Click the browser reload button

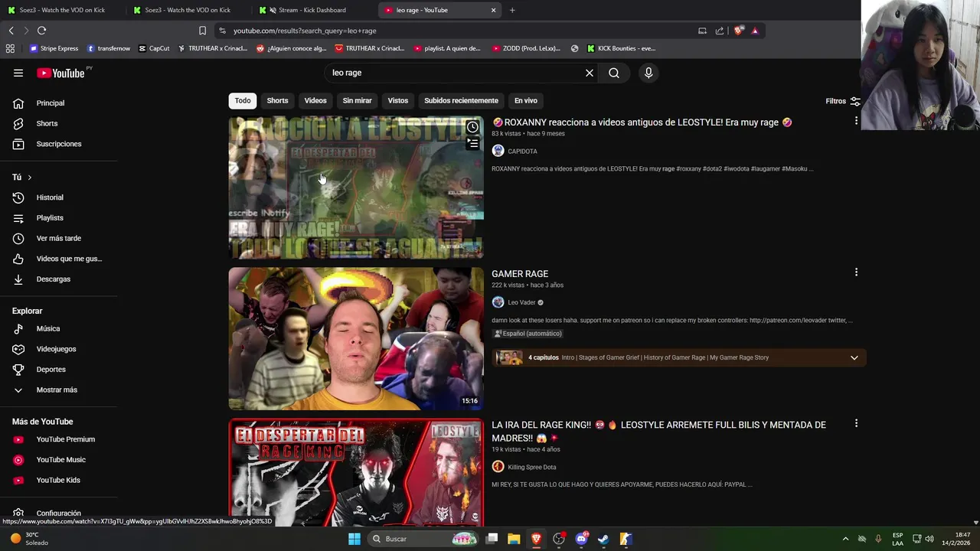click(x=41, y=31)
